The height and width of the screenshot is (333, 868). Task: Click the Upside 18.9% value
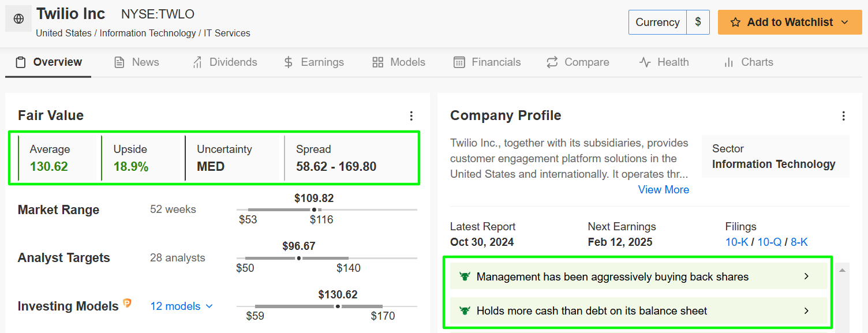(x=131, y=167)
